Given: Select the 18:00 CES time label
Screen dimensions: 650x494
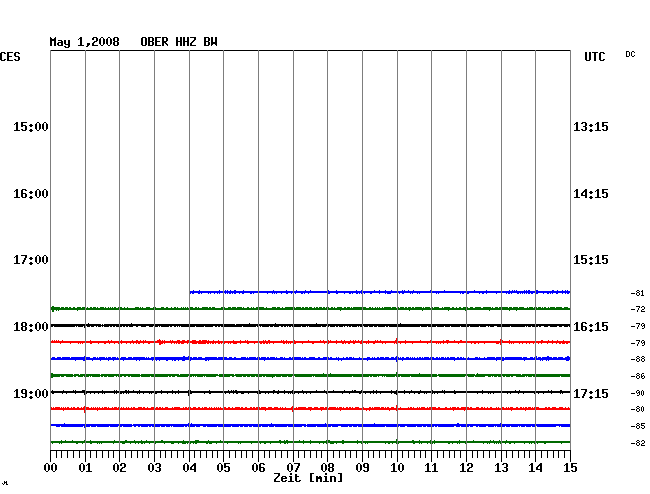Looking at the screenshot, I should click(x=31, y=327).
